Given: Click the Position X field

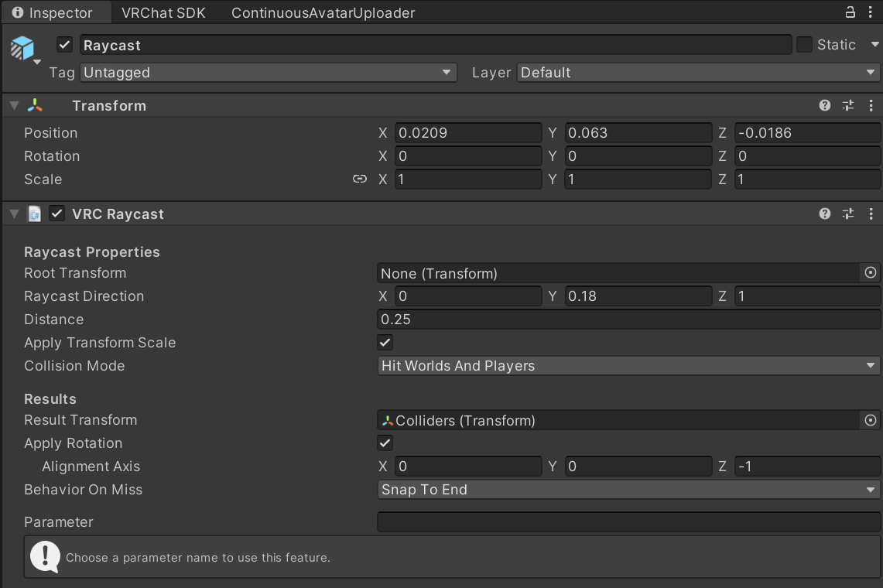Looking at the screenshot, I should [x=468, y=133].
